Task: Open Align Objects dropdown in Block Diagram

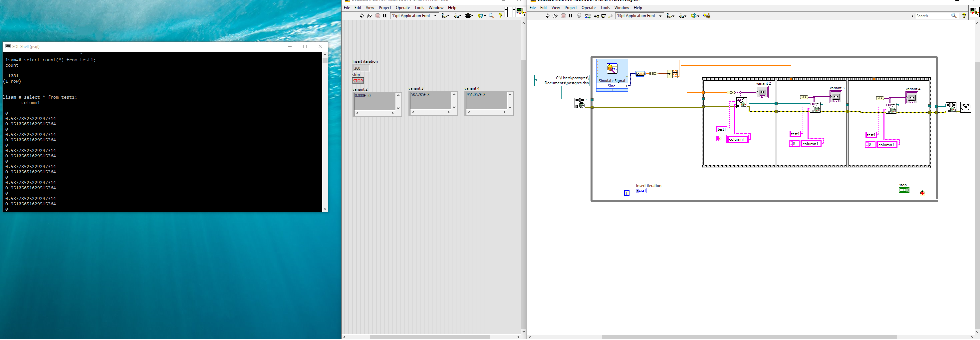Action: 670,16
